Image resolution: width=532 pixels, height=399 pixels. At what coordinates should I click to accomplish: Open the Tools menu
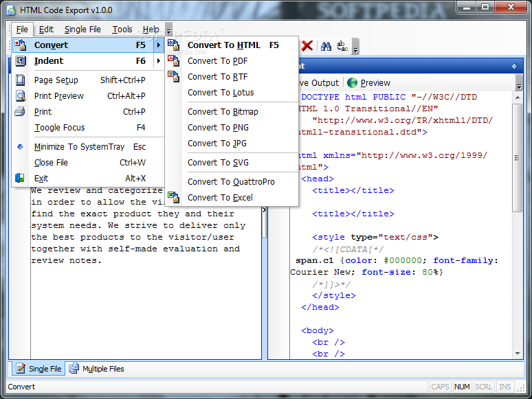coord(122,30)
